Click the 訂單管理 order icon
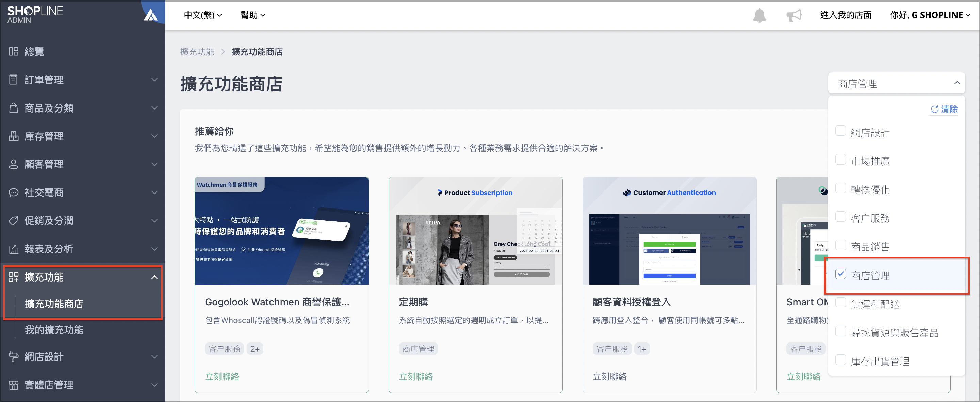 13,80
